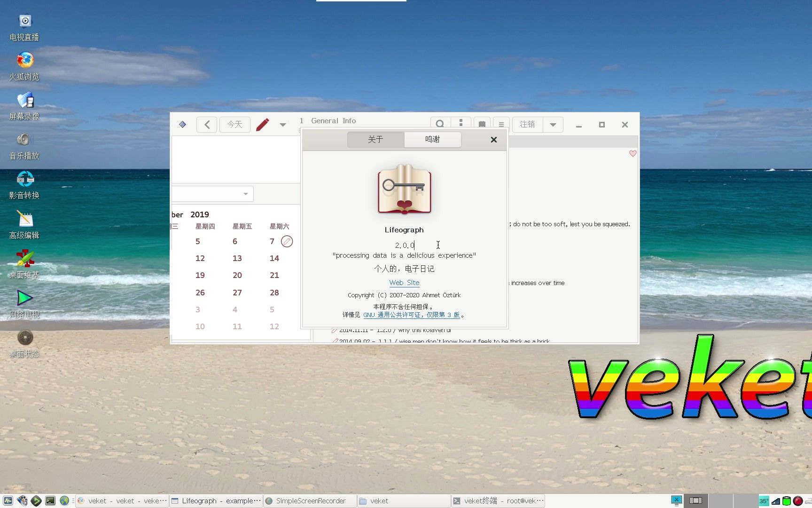Screen dimensions: 812x508
Task: Open the three-dot options button in header
Action: coord(461,123)
